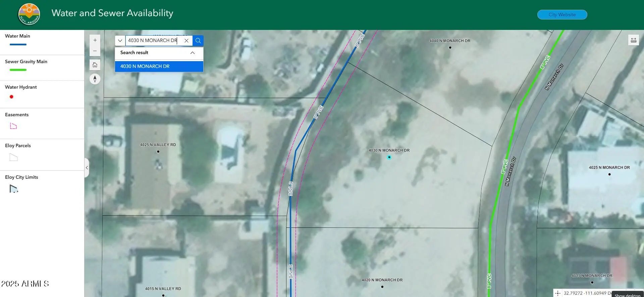This screenshot has width=644, height=297.
Task: Zoom out of the map
Action: point(95,51)
